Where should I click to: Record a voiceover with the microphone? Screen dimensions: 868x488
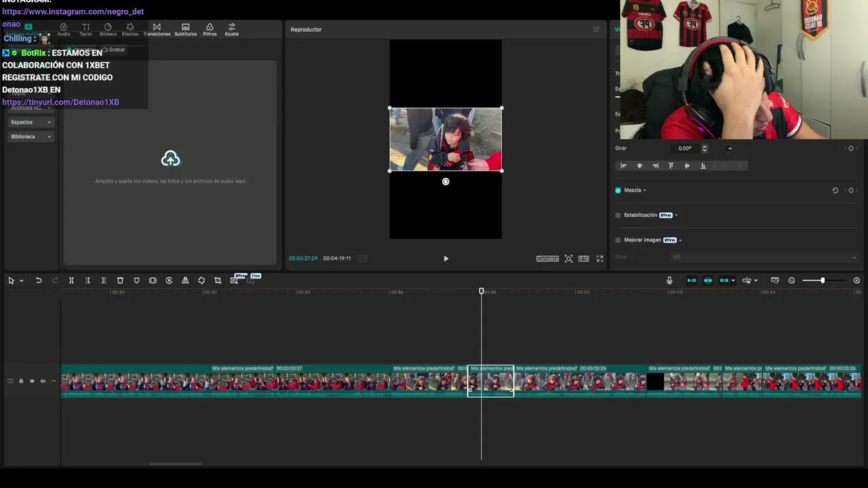(x=669, y=281)
